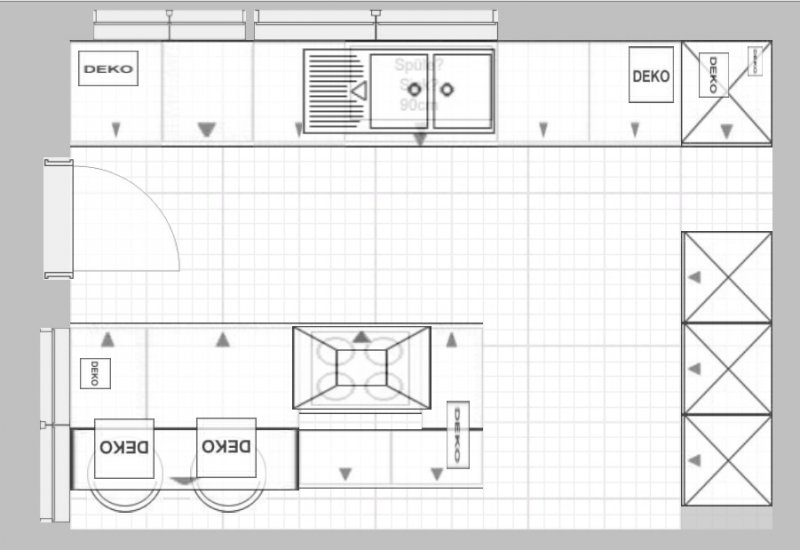Select the bottom tall cabinet on the right wall

727,460
